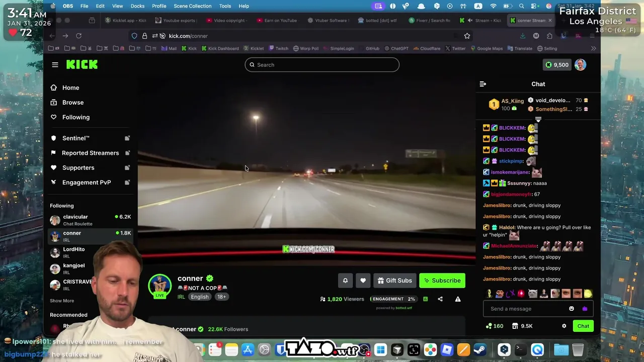Click the share stream icon
The image size is (644, 362).
click(x=440, y=299)
